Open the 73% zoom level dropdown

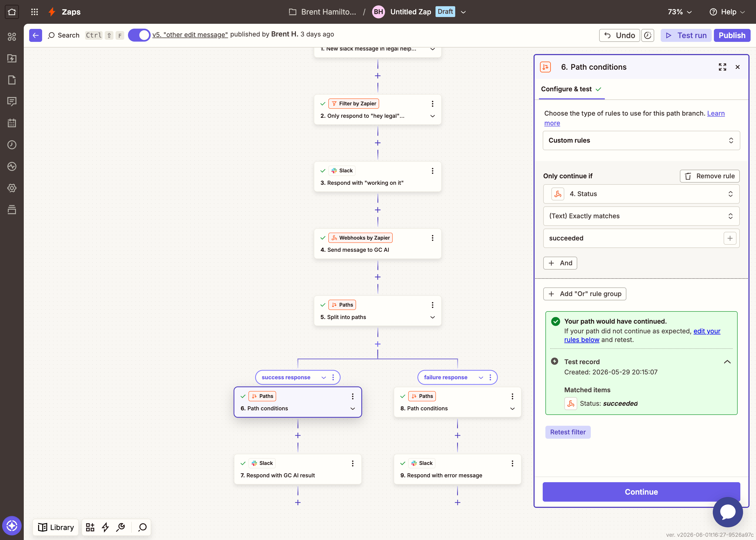(x=680, y=12)
